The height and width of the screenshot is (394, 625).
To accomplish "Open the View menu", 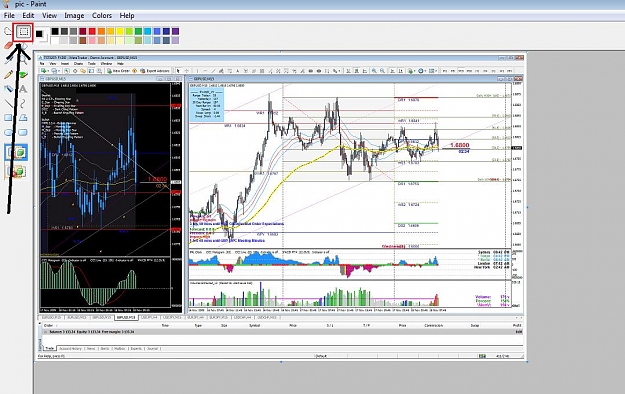I will 49,16.
